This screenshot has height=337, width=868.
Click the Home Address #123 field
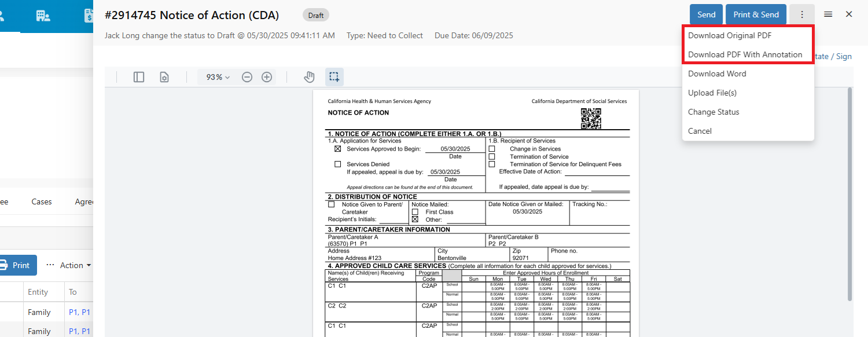tap(355, 258)
